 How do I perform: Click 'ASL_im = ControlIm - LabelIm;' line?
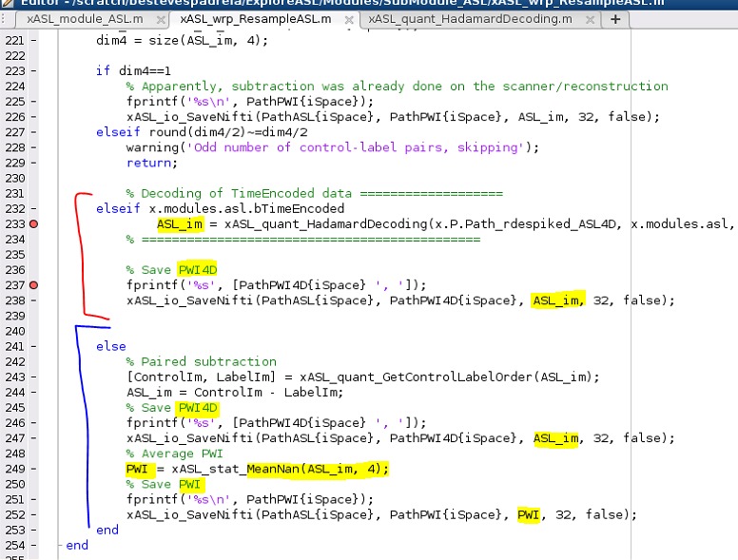point(235,393)
